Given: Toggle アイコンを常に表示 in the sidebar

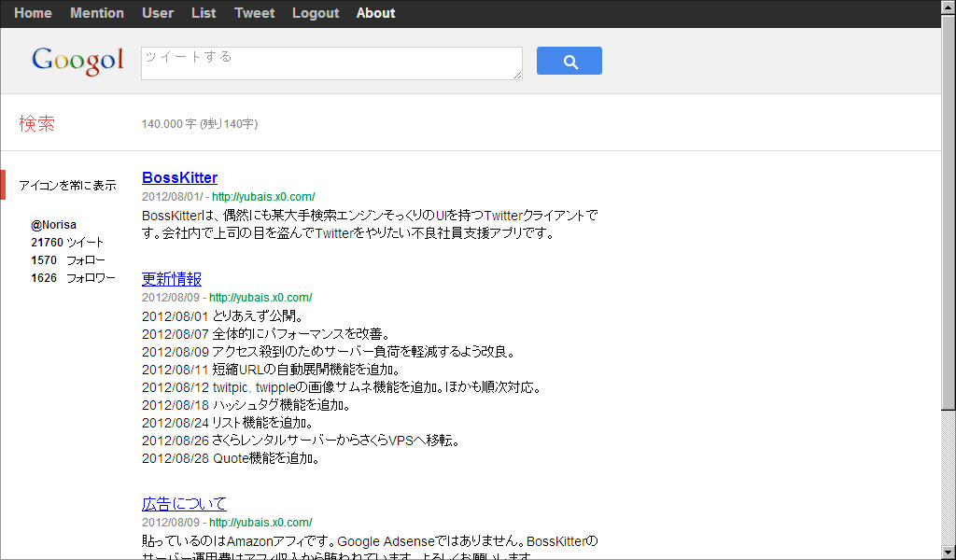Looking at the screenshot, I should pyautogui.click(x=67, y=185).
